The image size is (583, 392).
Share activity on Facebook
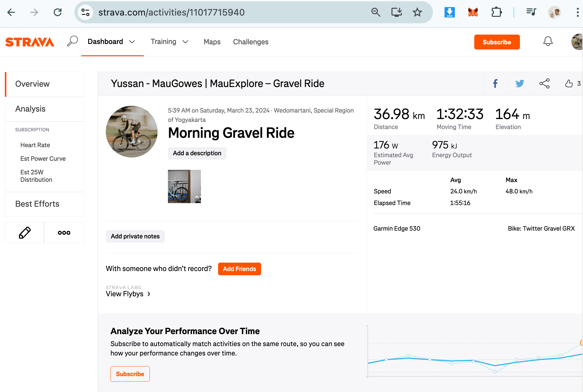click(x=495, y=83)
